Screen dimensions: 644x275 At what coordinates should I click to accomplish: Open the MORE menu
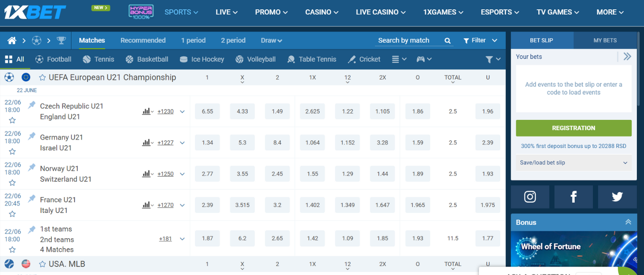click(610, 13)
